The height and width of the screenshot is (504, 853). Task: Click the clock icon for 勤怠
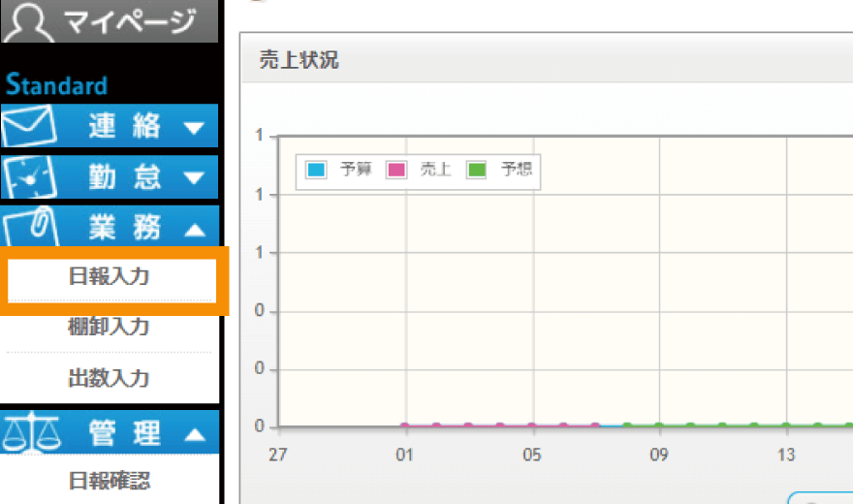click(x=30, y=177)
